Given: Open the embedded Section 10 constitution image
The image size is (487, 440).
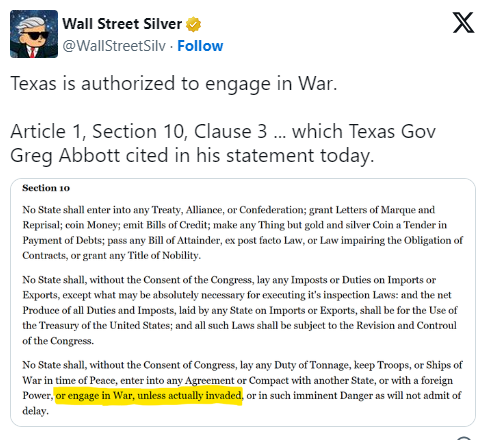Looking at the screenshot, I should click(x=243, y=302).
